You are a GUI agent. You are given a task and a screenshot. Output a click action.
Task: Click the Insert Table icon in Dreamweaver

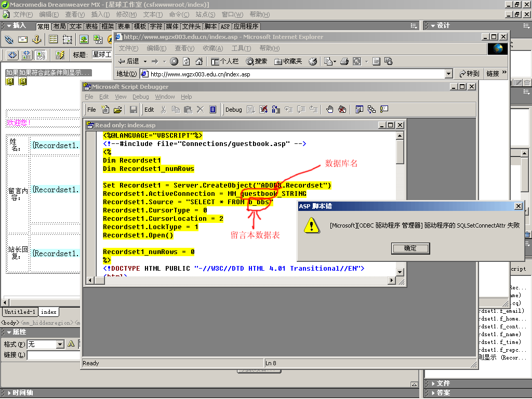tap(53, 39)
